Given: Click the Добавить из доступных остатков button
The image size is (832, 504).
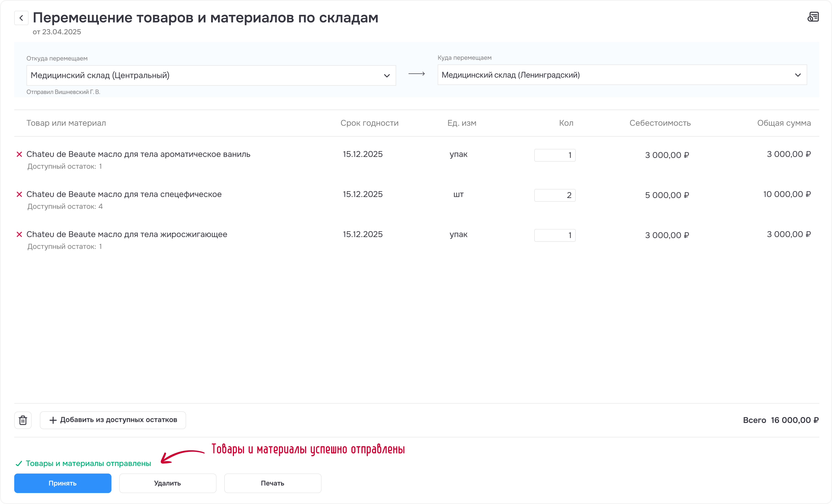Looking at the screenshot, I should (x=113, y=420).
